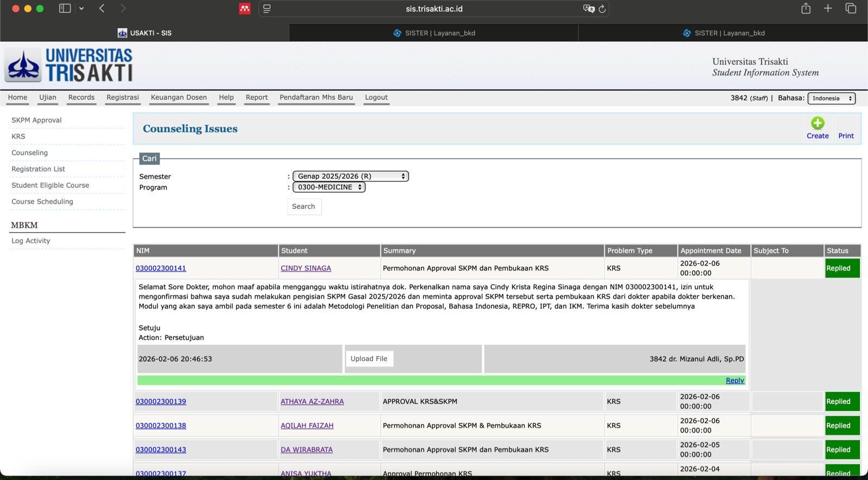Open the Semester dropdown

(350, 176)
